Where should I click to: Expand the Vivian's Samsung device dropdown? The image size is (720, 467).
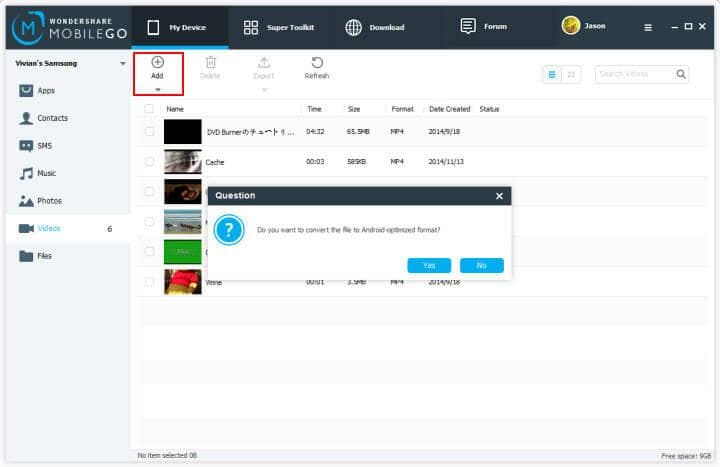(123, 63)
